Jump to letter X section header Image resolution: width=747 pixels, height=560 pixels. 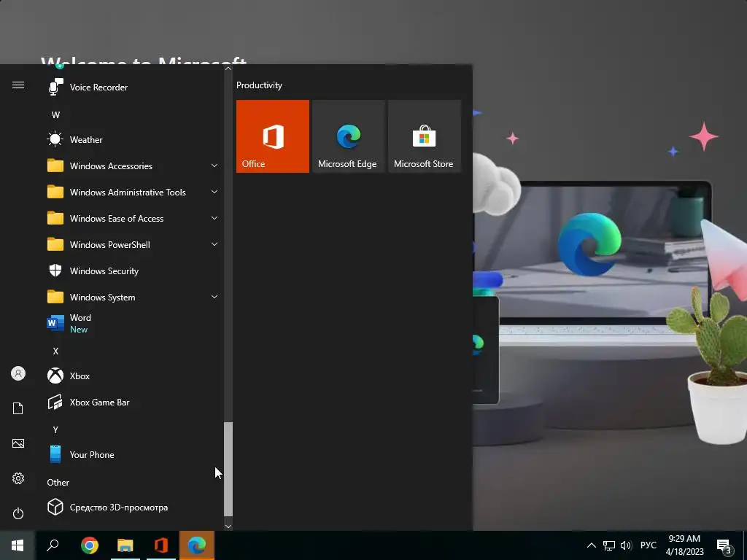[55, 351]
